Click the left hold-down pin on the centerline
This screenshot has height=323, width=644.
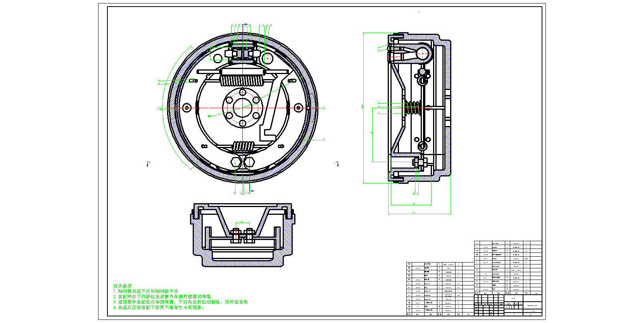(187, 107)
